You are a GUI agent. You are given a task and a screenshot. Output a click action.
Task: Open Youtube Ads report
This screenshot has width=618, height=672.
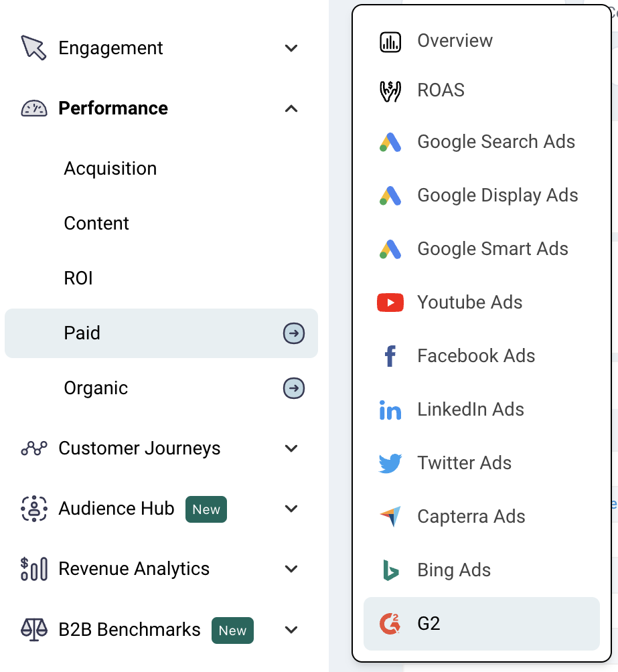[x=470, y=302]
